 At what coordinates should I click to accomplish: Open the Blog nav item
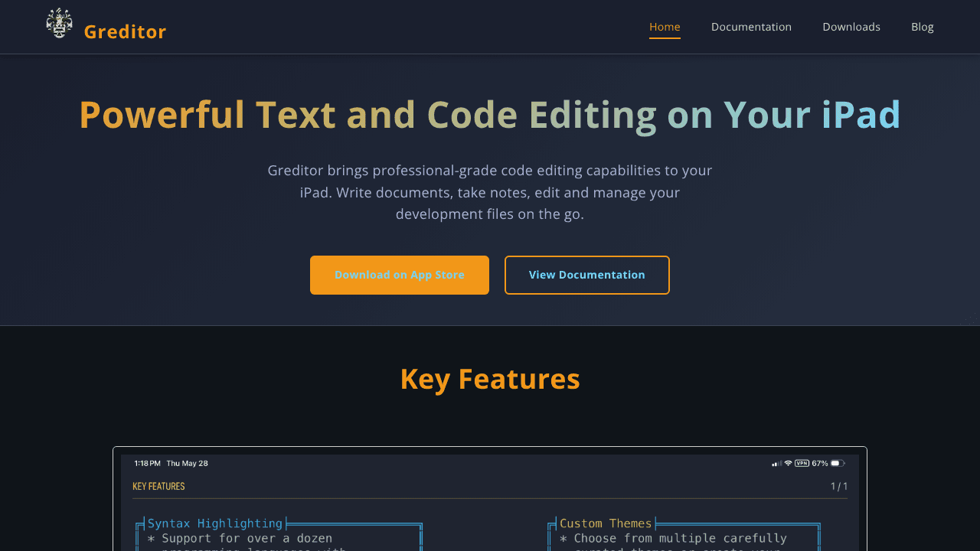(x=923, y=27)
